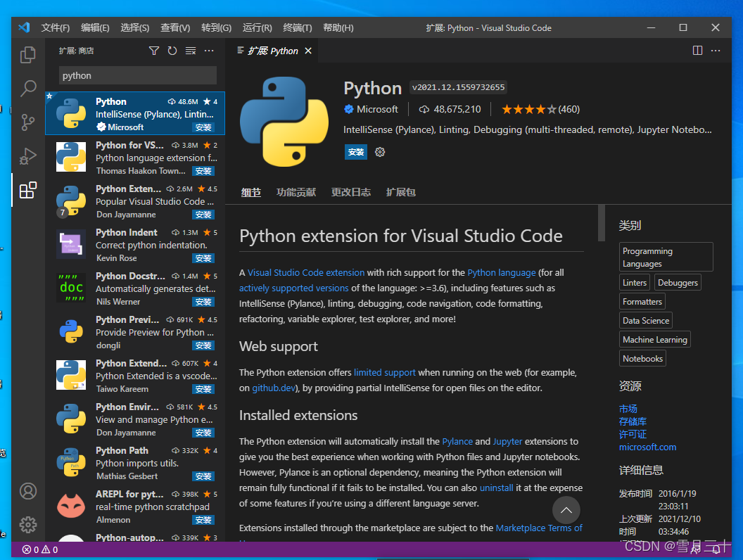Open the Explorer view in activity bar
Viewport: 743px width, 560px height.
28,55
